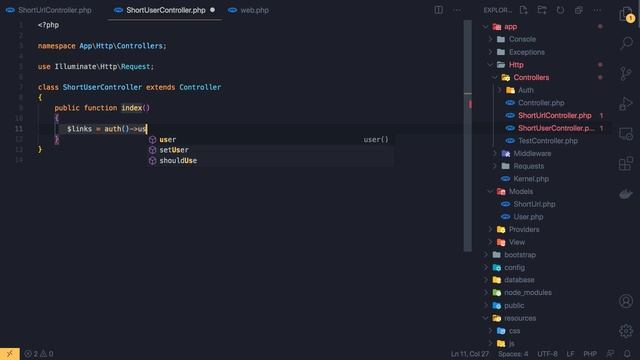Change language mode via PHP

tap(590, 354)
